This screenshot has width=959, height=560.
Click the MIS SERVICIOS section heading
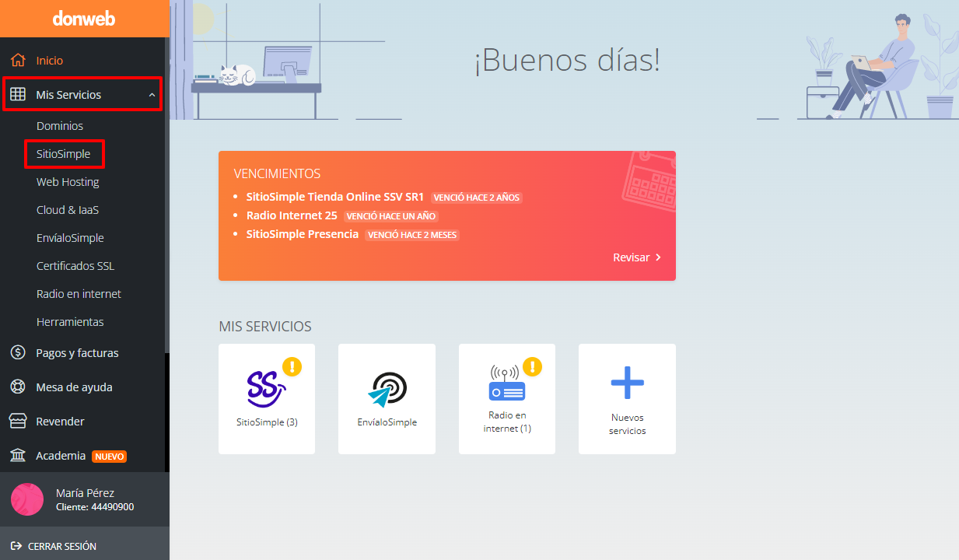[x=265, y=327]
